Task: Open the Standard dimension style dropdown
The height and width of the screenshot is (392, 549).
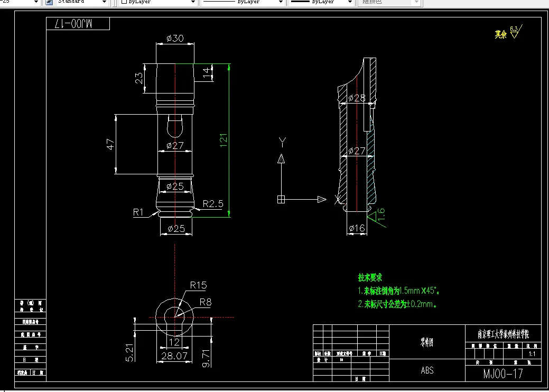Action: tap(104, 2)
